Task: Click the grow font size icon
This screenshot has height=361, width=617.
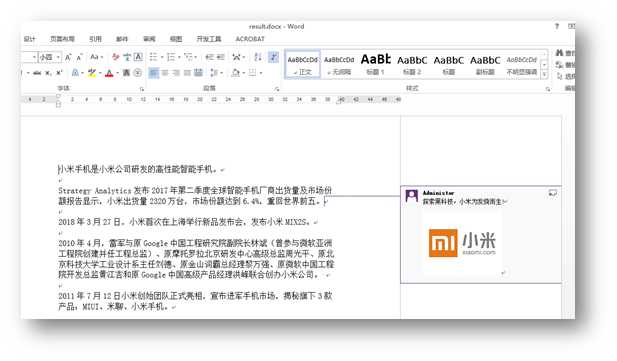Action: pyautogui.click(x=68, y=57)
